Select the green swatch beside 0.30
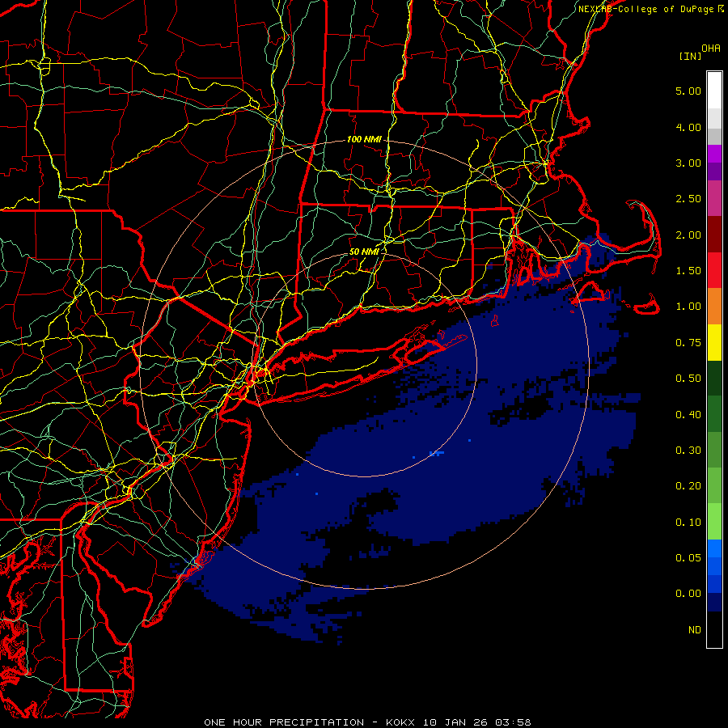This screenshot has width=728, height=728. 714,450
